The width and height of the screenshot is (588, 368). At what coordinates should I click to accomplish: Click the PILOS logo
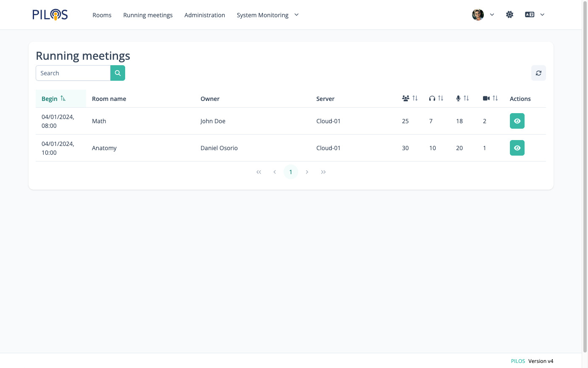coord(50,15)
